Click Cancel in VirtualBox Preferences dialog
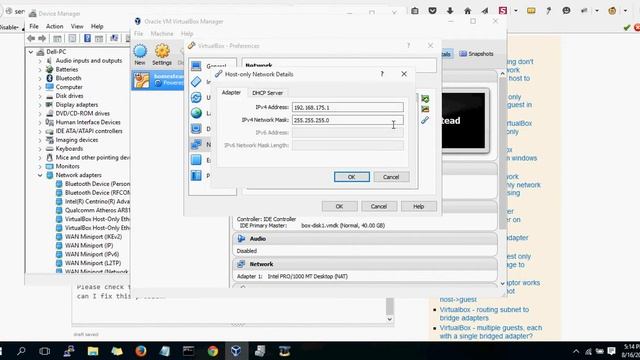This screenshot has width=640, height=360. [379, 206]
